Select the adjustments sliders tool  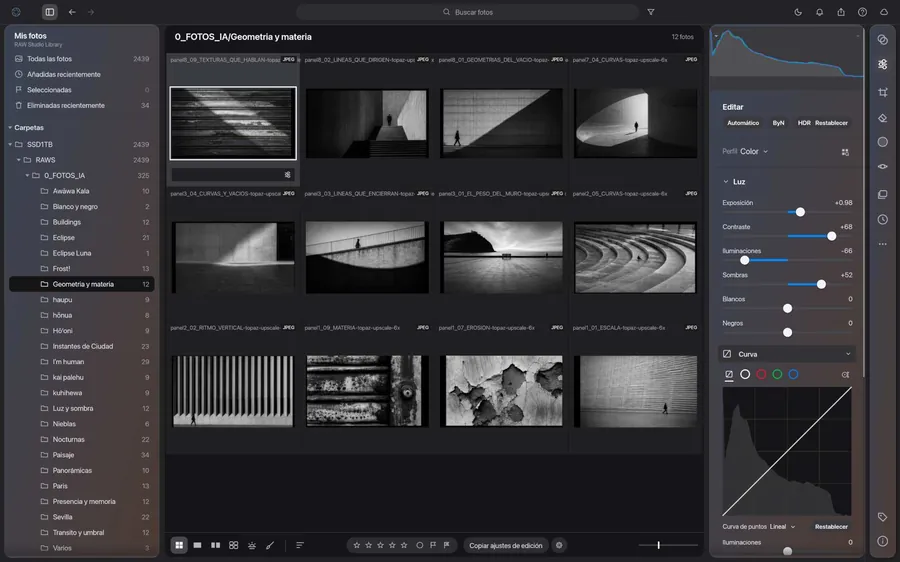883,64
